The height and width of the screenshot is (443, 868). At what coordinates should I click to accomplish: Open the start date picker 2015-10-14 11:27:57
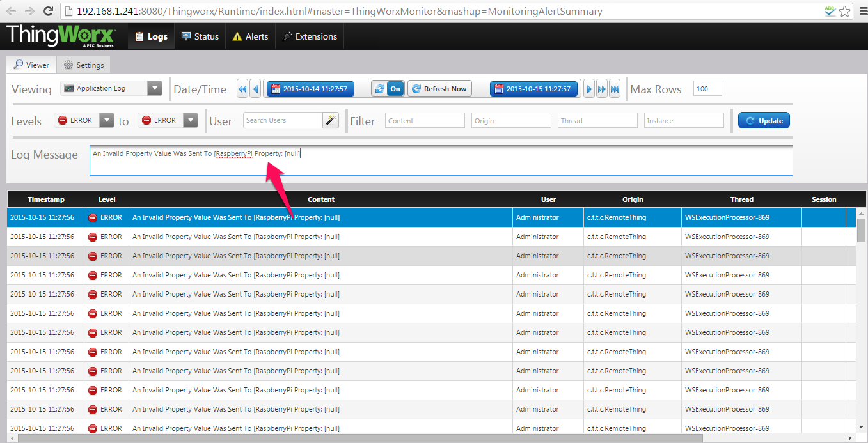(x=310, y=89)
